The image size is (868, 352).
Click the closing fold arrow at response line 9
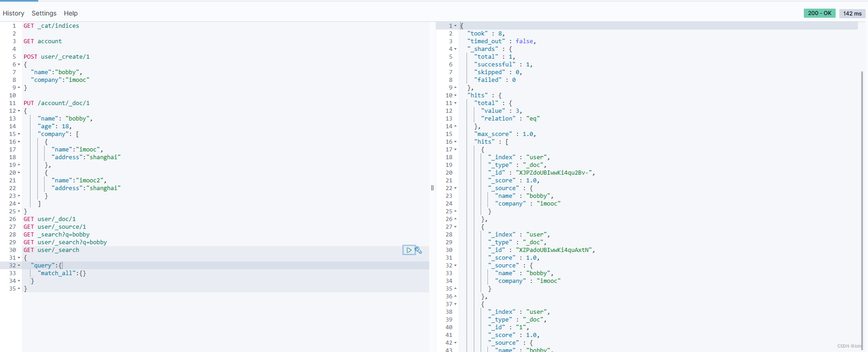(x=455, y=88)
